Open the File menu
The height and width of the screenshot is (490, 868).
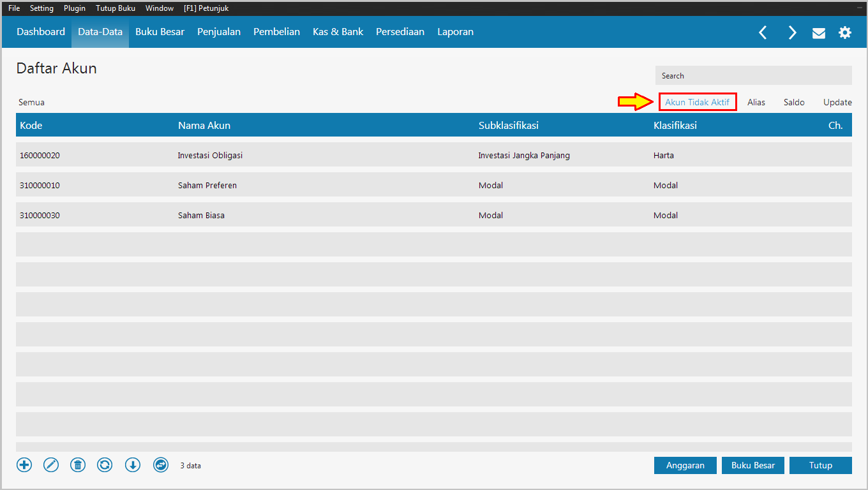[x=14, y=8]
